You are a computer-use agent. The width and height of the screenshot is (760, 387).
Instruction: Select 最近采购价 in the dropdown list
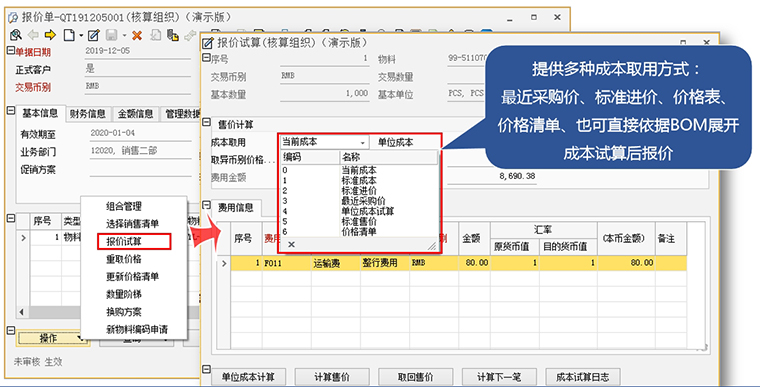pos(359,201)
